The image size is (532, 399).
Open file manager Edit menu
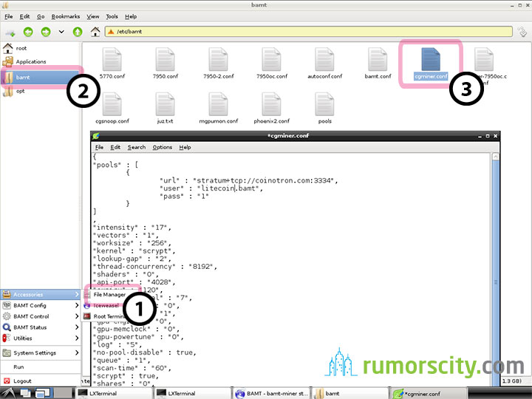[24, 16]
